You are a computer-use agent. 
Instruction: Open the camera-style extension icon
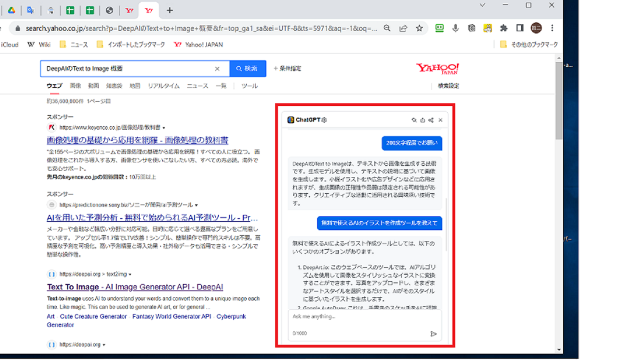pyautogui.click(x=471, y=28)
